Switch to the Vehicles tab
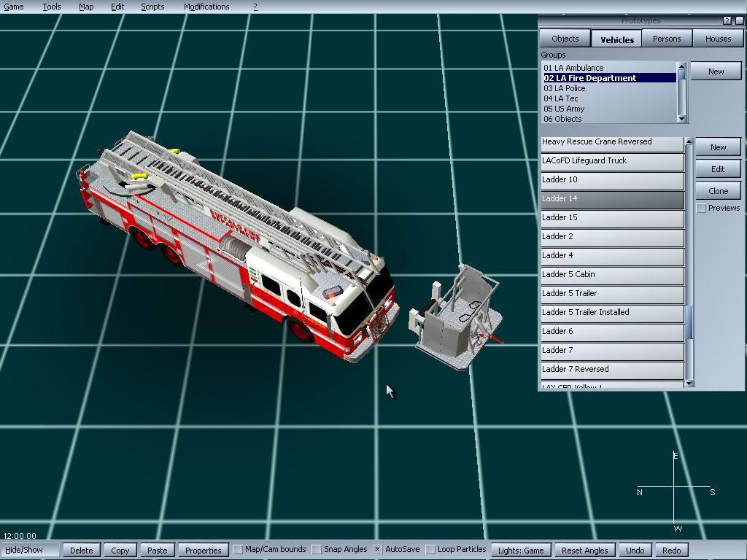747x560 pixels. pyautogui.click(x=616, y=39)
